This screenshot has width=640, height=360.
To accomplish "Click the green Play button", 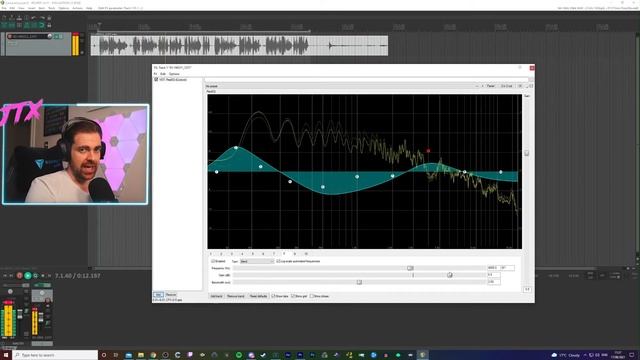I will pos(28,276).
